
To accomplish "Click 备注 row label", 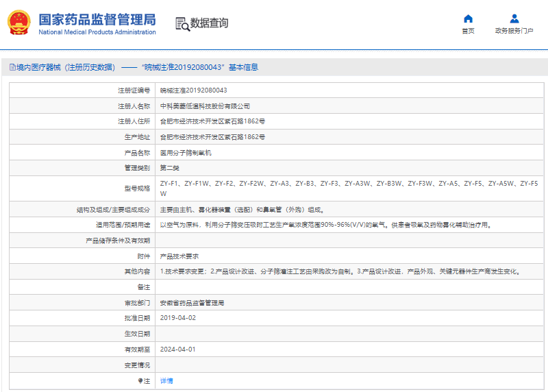I will (144, 287).
